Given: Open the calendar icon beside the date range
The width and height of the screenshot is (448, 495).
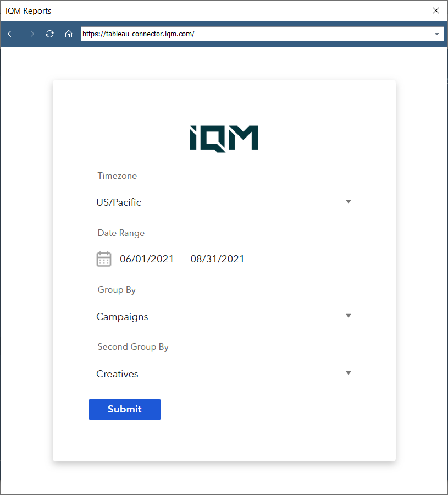Looking at the screenshot, I should pos(104,259).
